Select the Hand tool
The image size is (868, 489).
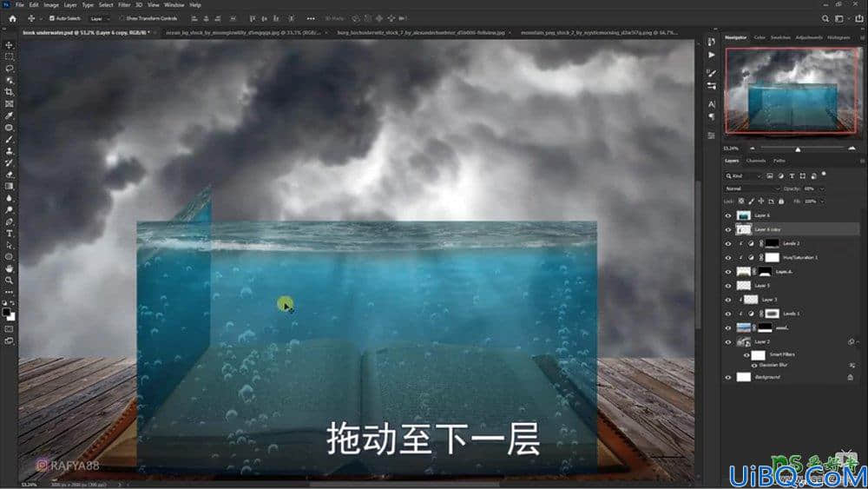9,268
